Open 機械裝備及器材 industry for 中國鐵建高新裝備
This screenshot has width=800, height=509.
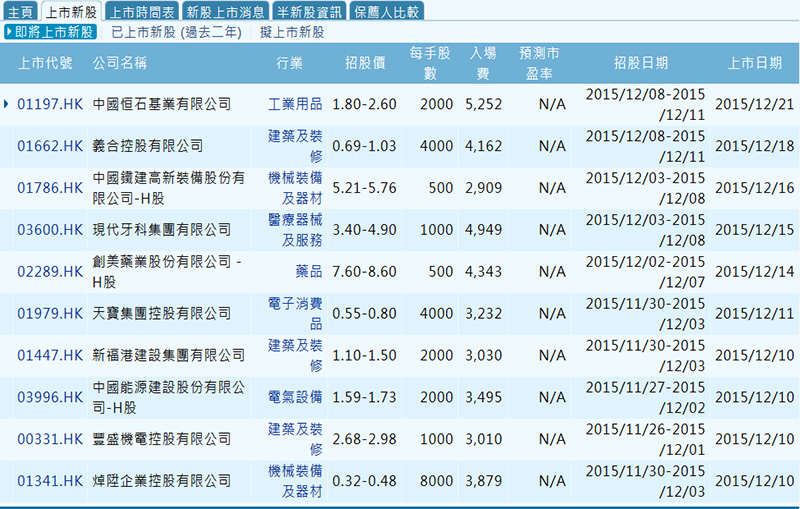coord(295,188)
